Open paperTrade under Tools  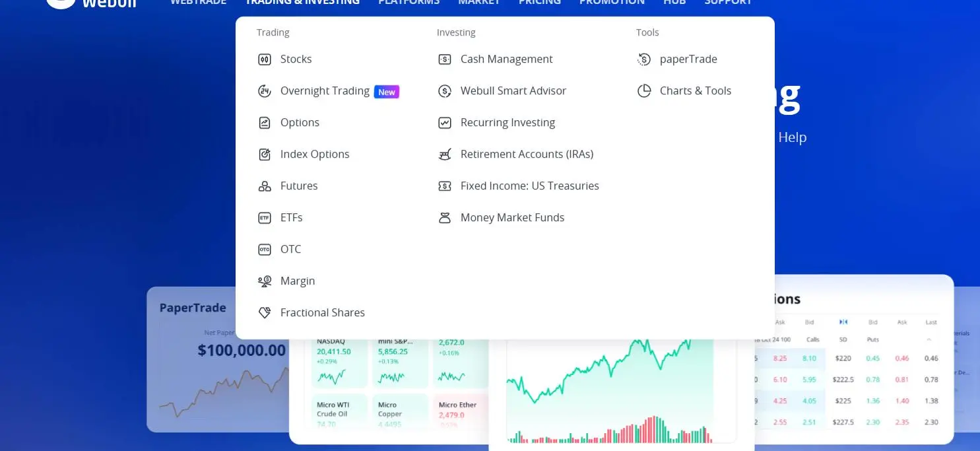688,59
